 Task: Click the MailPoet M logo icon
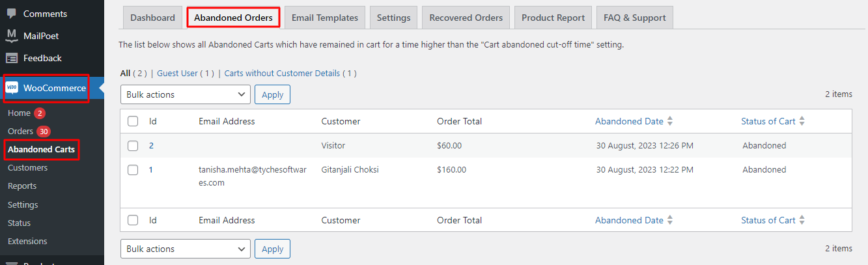tap(12, 35)
